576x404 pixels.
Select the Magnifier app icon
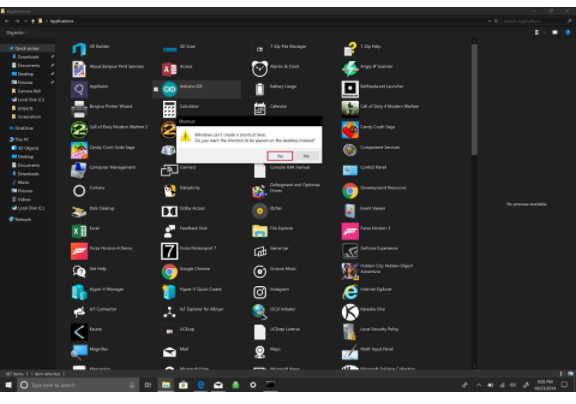pos(79,352)
